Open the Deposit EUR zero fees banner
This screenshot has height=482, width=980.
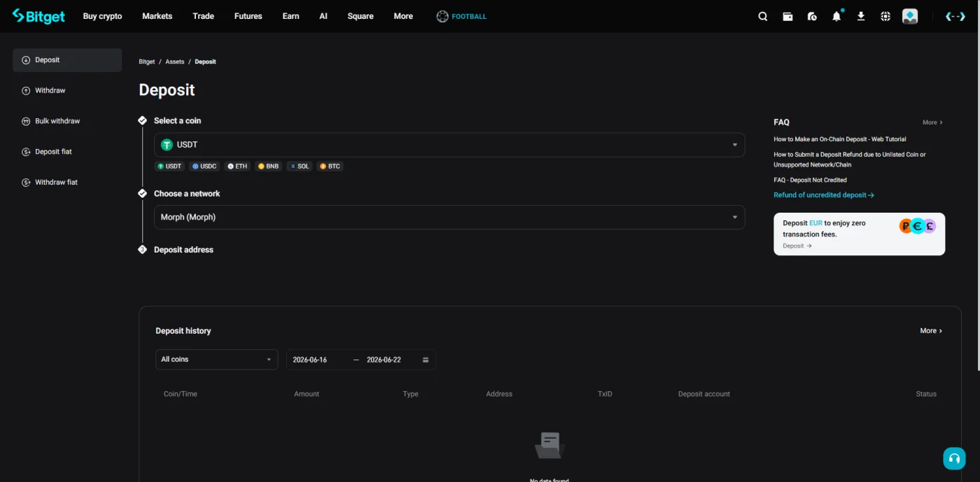coord(859,234)
